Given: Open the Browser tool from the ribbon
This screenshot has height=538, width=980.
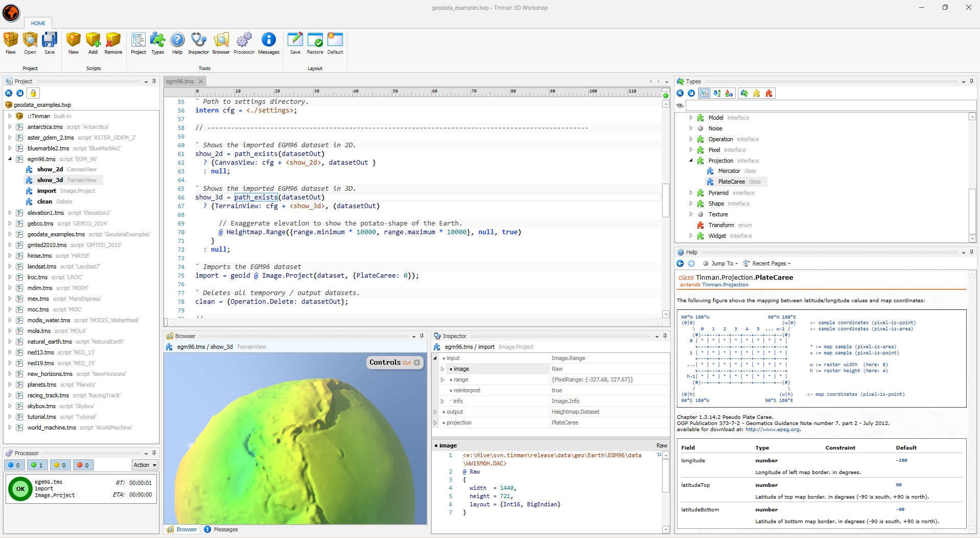Looking at the screenshot, I should (x=221, y=43).
